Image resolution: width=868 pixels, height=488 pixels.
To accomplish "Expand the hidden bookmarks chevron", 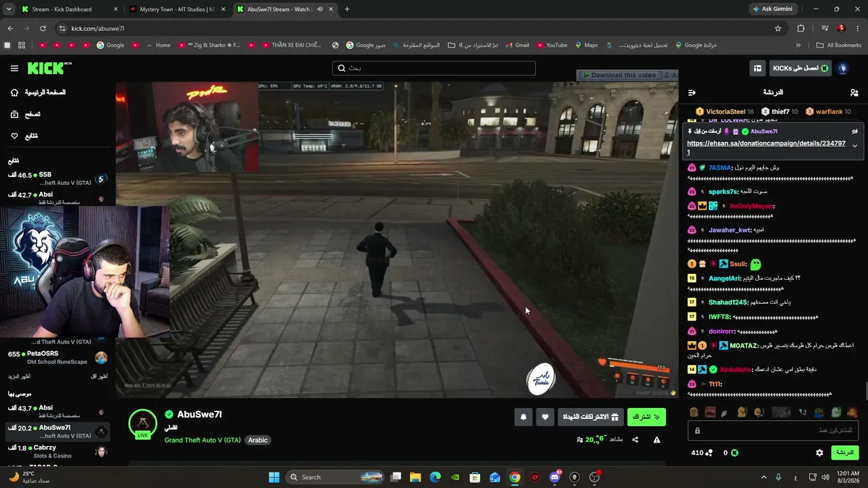I will (798, 45).
